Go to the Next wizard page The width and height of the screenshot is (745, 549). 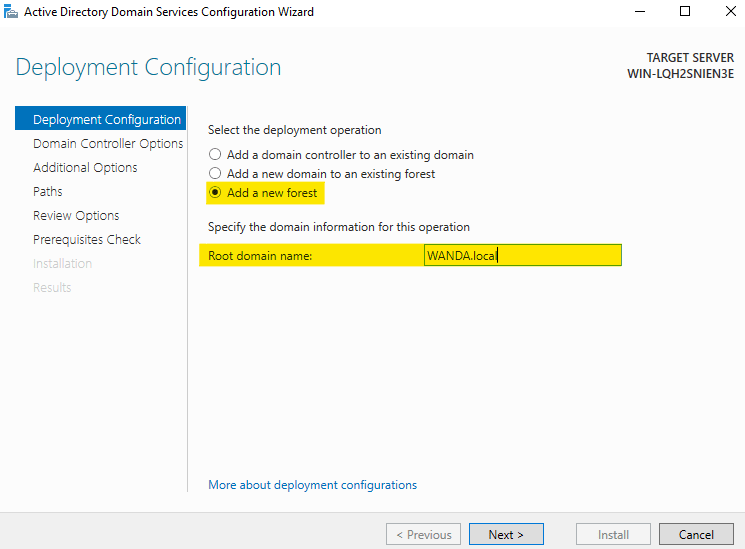pyautogui.click(x=506, y=535)
